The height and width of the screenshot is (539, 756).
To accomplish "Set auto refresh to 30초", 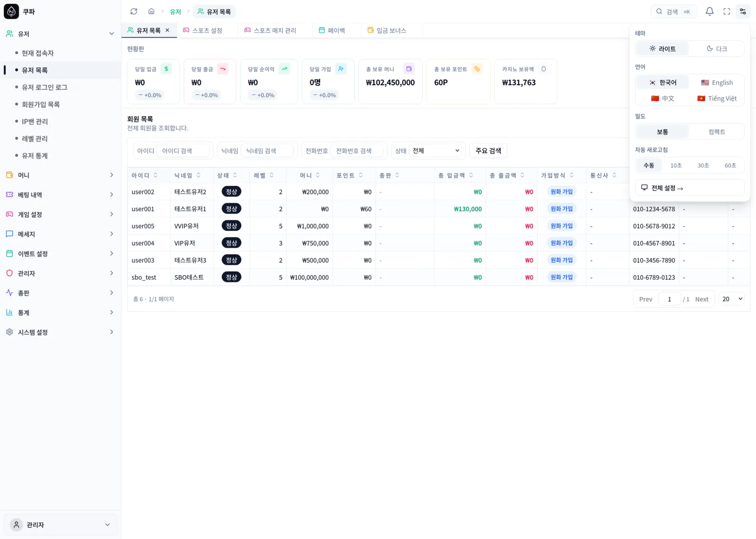I will click(x=703, y=165).
